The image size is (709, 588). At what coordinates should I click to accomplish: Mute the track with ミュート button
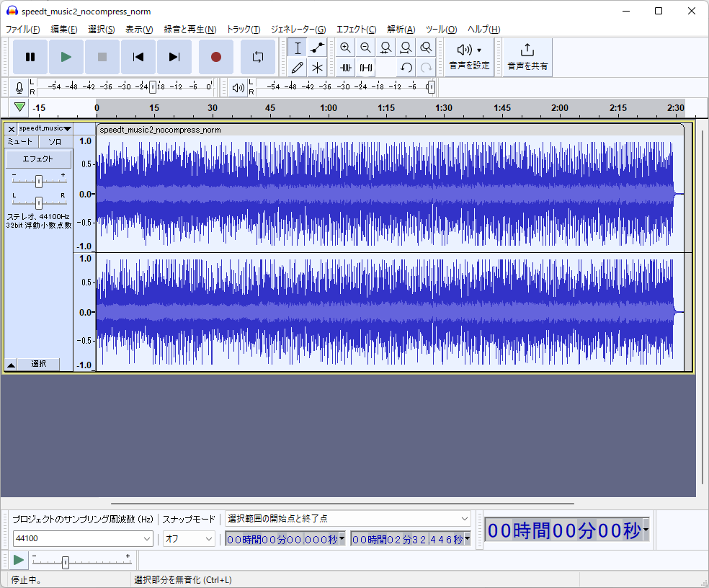point(21,142)
